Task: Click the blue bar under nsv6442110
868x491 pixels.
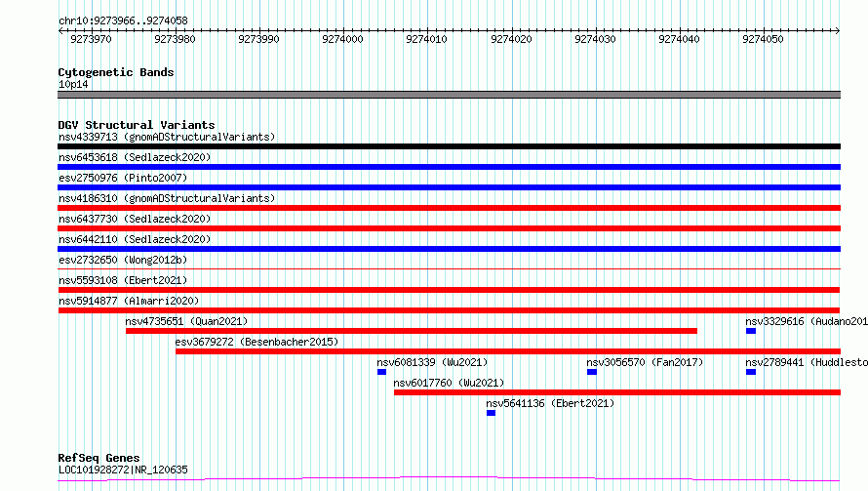Action: [x=449, y=249]
